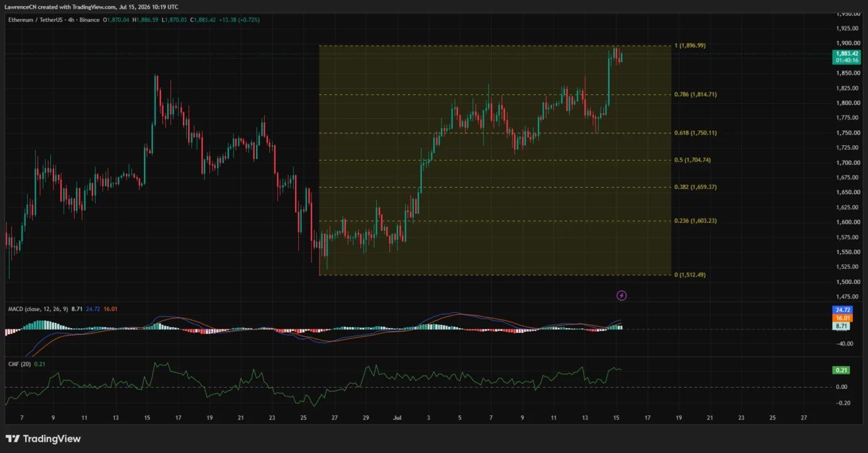Click the MACD histogram value tag 8.71
This screenshot has width=868, height=453.
(842, 326)
